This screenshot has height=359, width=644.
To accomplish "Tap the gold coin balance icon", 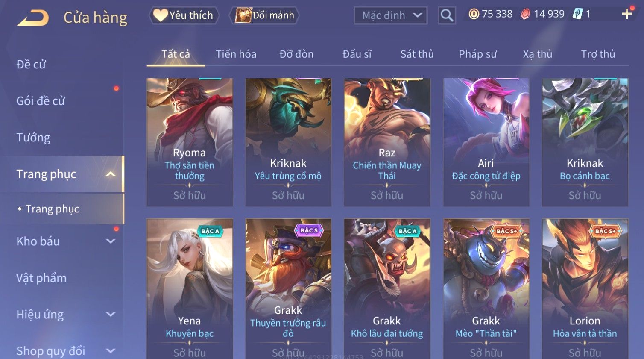I will pos(474,14).
